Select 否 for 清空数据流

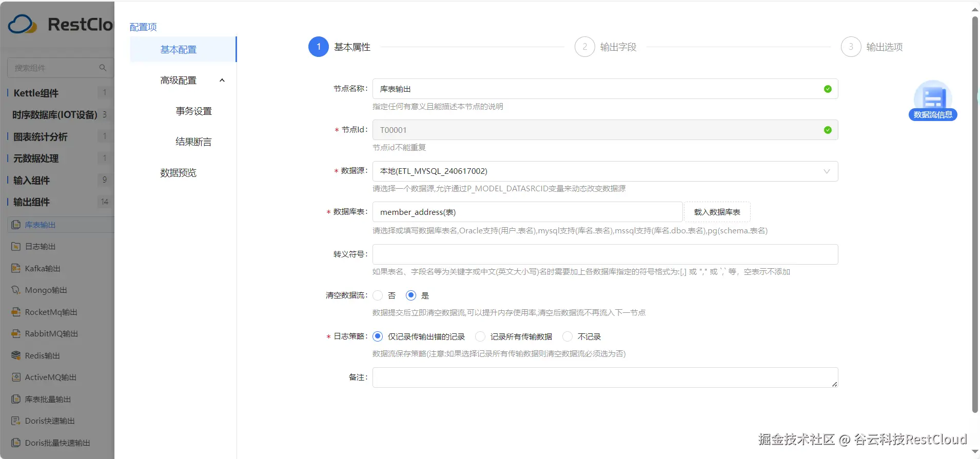pos(378,295)
